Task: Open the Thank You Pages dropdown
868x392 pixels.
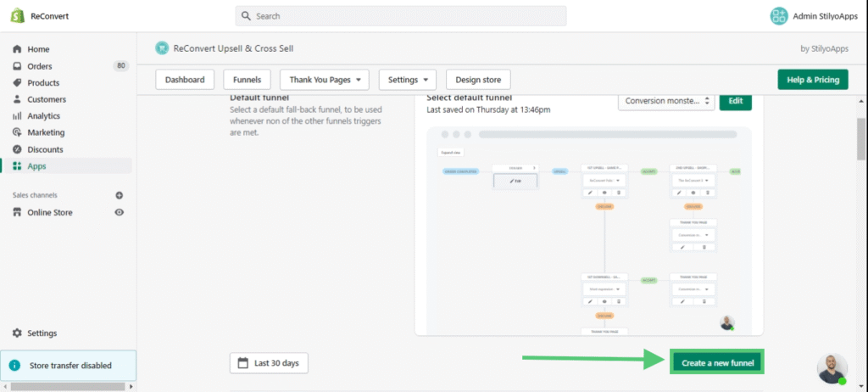Action: [x=325, y=80]
